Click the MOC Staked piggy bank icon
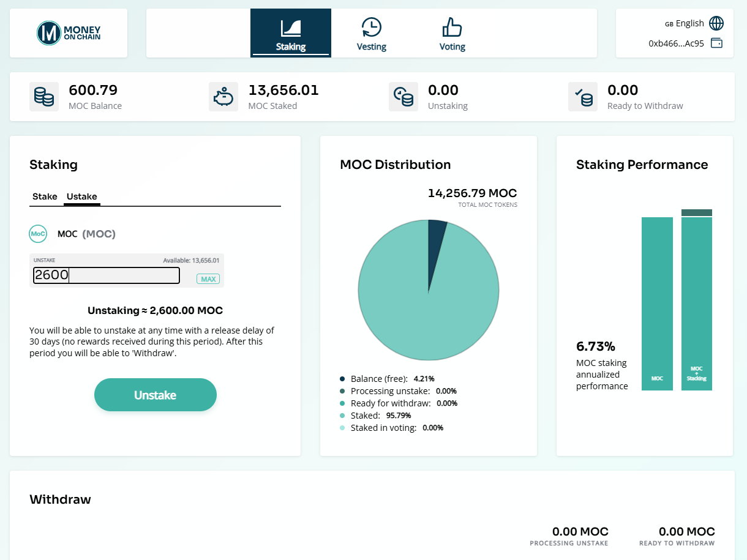 223,97
